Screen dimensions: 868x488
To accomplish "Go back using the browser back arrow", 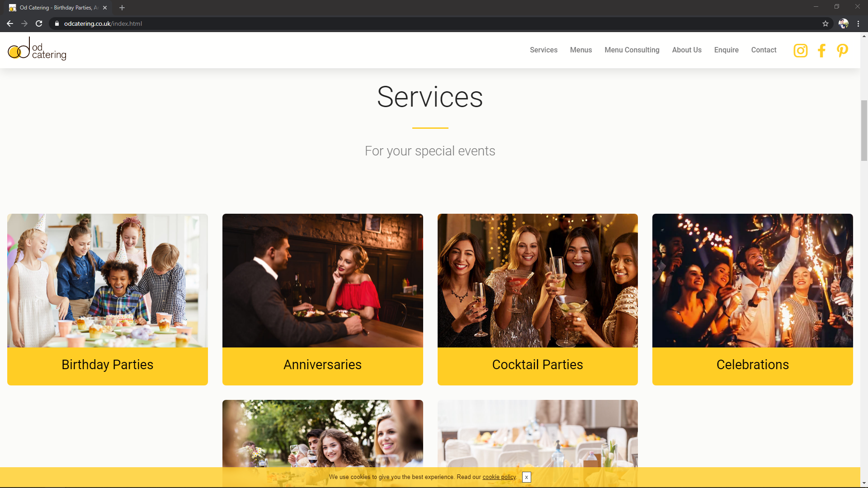I will coord(10,23).
